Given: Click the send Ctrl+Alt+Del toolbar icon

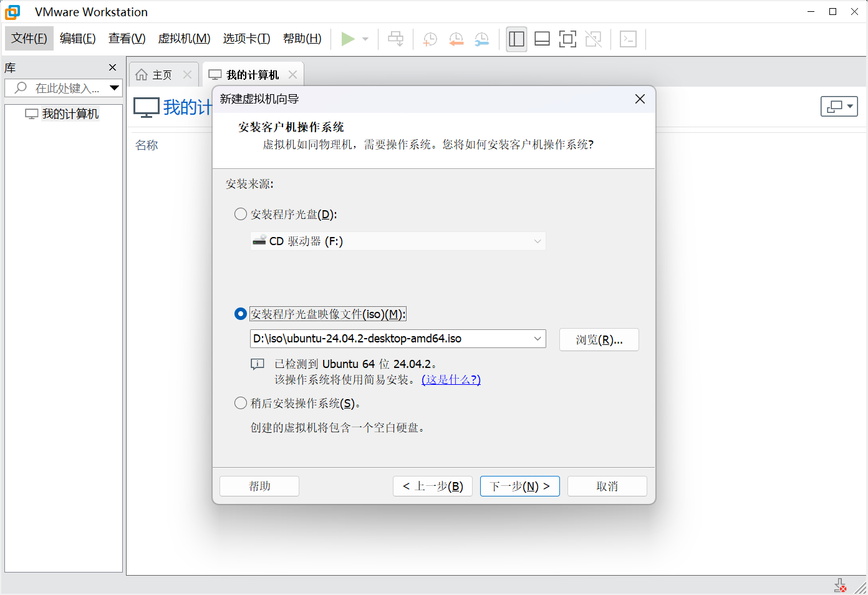Looking at the screenshot, I should (395, 39).
